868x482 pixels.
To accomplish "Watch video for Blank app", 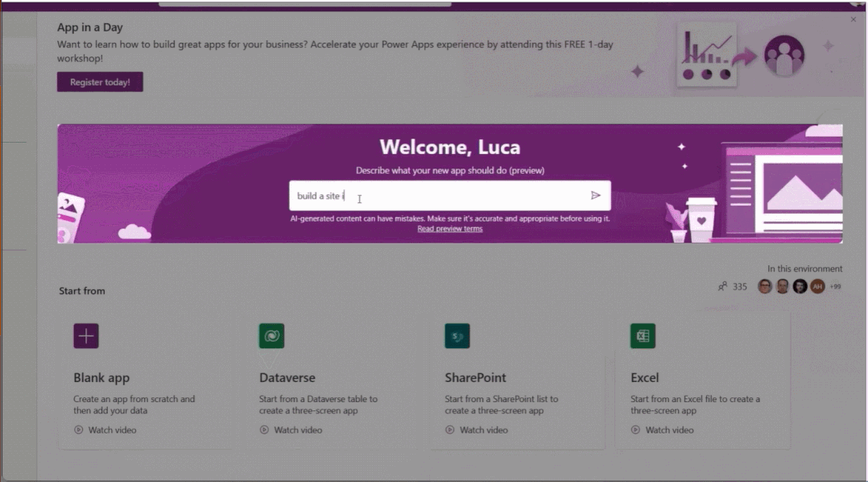I will (x=105, y=430).
